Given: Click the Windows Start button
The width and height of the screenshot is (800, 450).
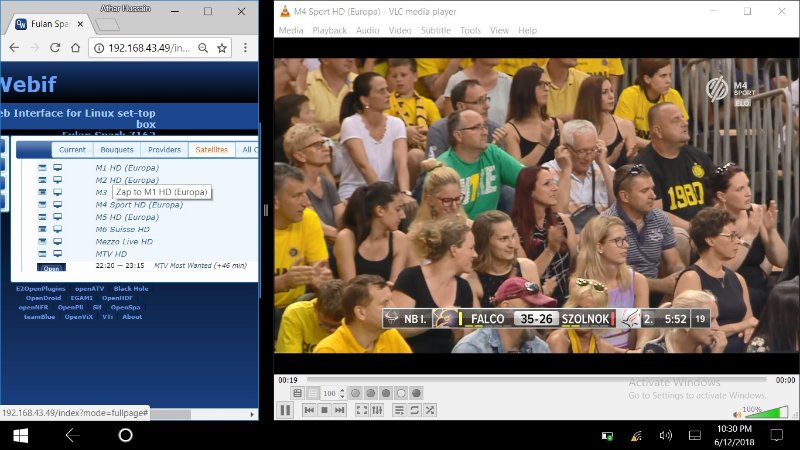Looking at the screenshot, I should [19, 435].
